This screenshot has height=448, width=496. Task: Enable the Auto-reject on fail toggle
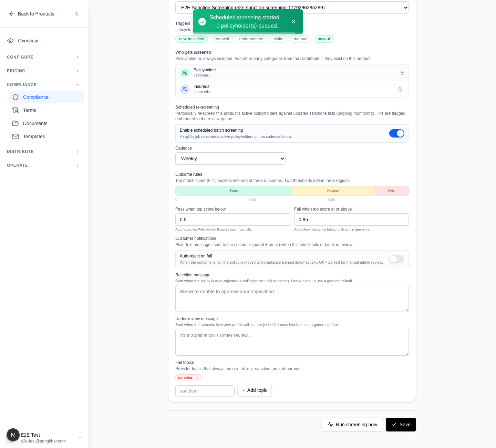pos(397,259)
